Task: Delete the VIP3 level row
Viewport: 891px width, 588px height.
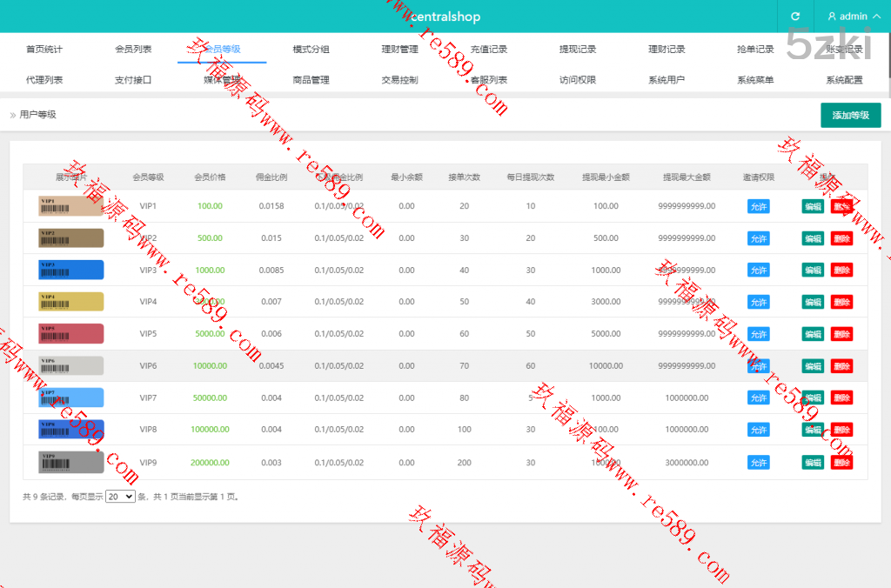Action: [841, 271]
